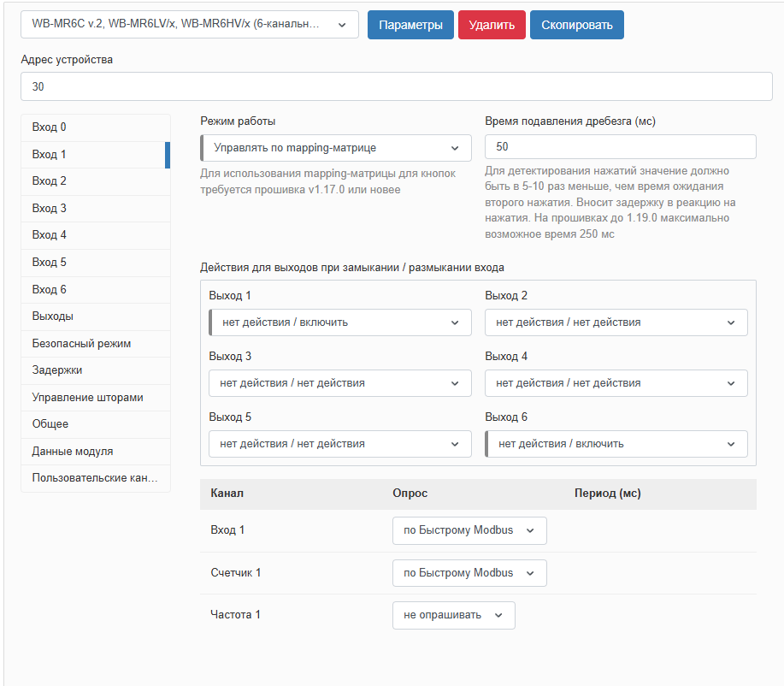
Task: Expand the Режим работы dropdown
Action: pos(336,148)
